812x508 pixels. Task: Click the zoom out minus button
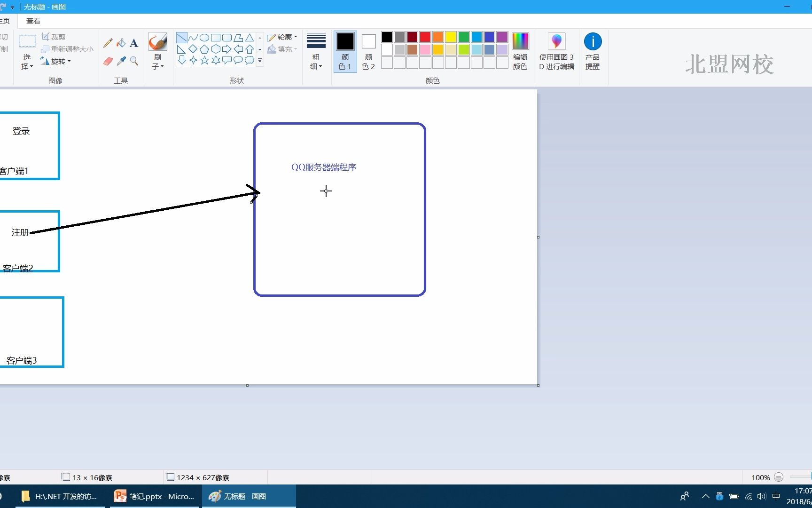(779, 477)
